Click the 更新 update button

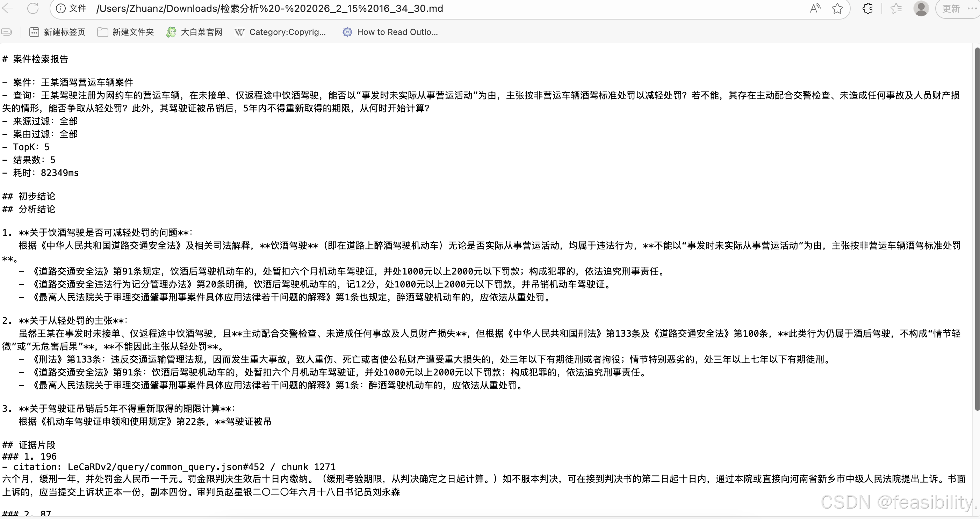click(951, 8)
